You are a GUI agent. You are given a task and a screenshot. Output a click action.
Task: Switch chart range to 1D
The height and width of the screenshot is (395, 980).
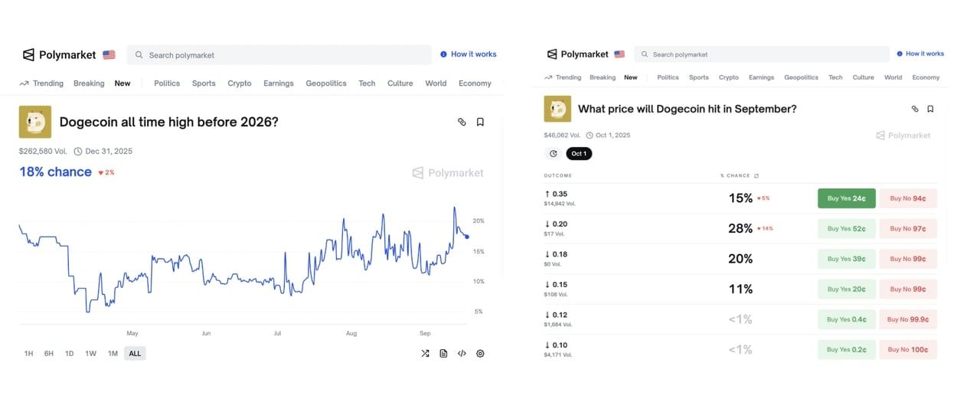click(69, 354)
